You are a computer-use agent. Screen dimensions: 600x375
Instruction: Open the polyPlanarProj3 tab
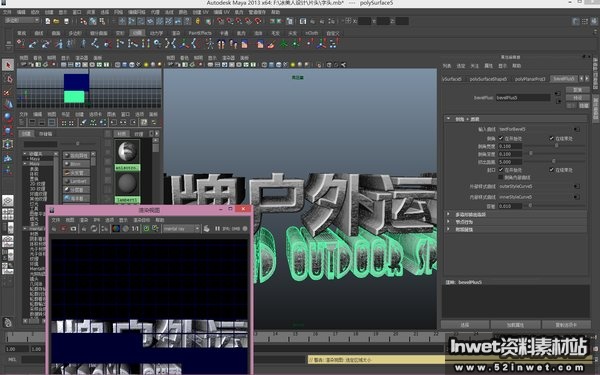click(x=530, y=79)
